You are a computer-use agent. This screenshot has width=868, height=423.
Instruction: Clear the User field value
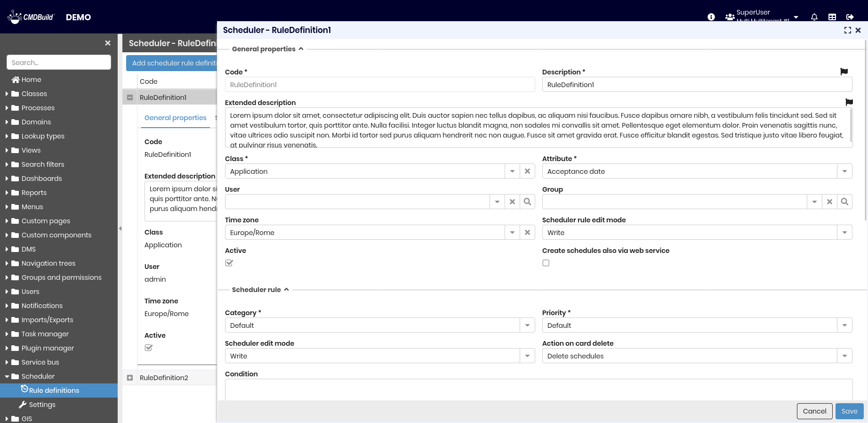[512, 202]
